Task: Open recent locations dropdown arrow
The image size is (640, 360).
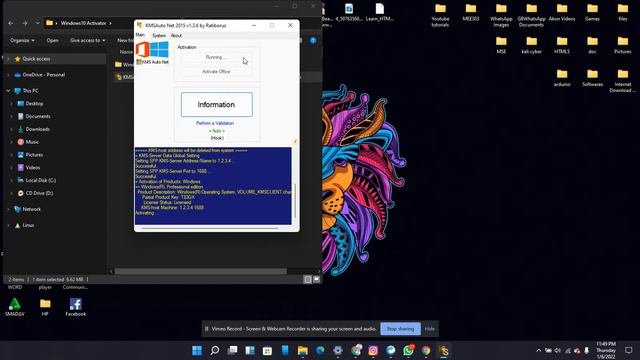Action: coord(37,23)
